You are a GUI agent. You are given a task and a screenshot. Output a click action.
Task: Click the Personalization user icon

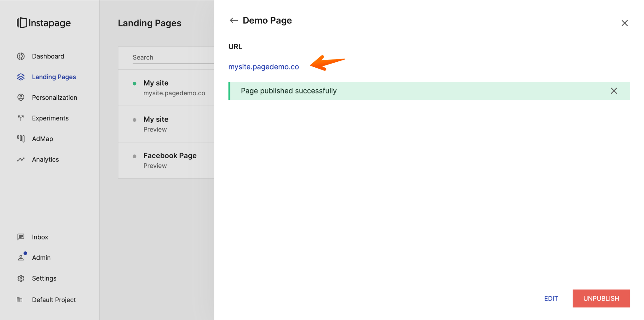point(21,98)
